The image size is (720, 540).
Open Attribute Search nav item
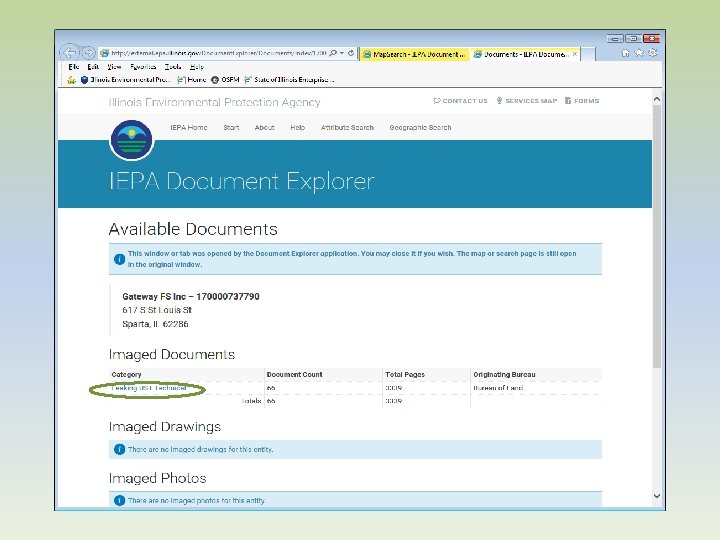(347, 128)
